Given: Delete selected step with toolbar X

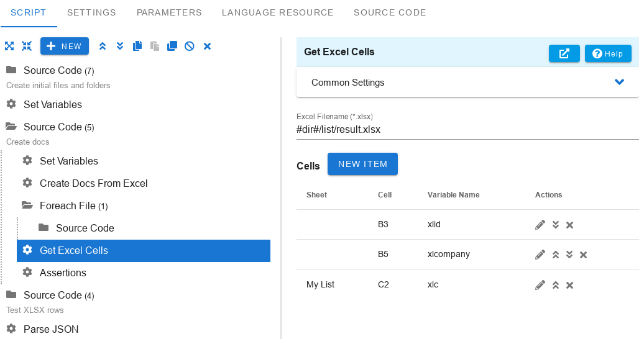Looking at the screenshot, I should click(x=208, y=46).
